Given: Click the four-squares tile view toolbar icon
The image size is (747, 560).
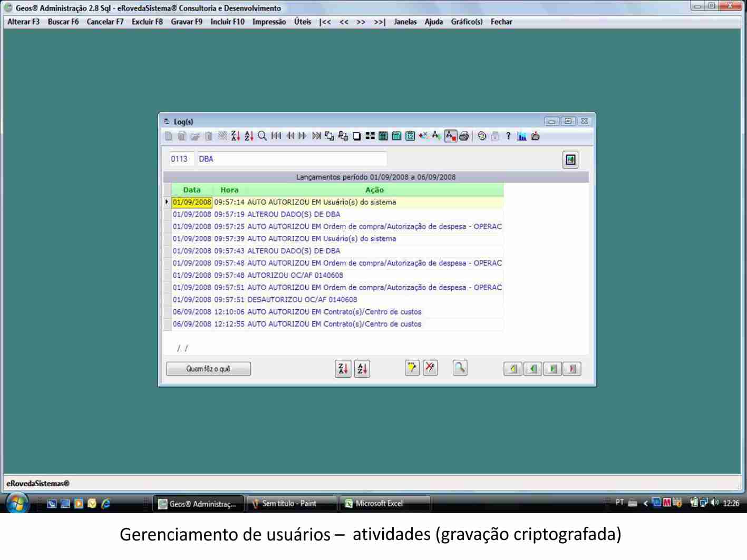Looking at the screenshot, I should (370, 136).
